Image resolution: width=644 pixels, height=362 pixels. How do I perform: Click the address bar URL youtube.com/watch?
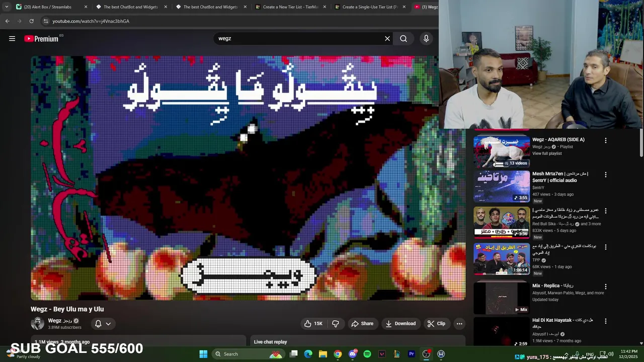(91, 21)
